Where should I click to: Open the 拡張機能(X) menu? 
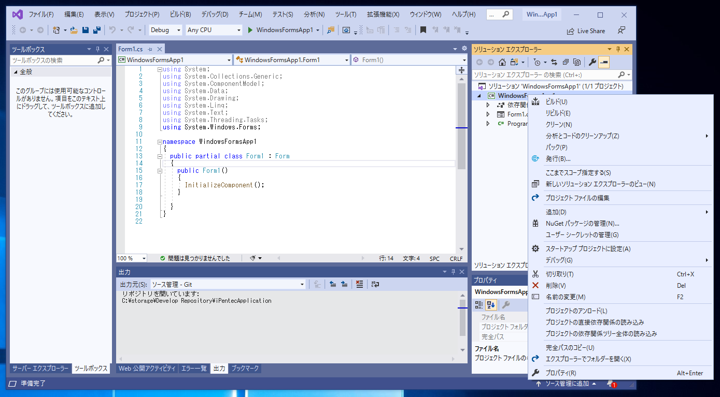[x=383, y=15]
